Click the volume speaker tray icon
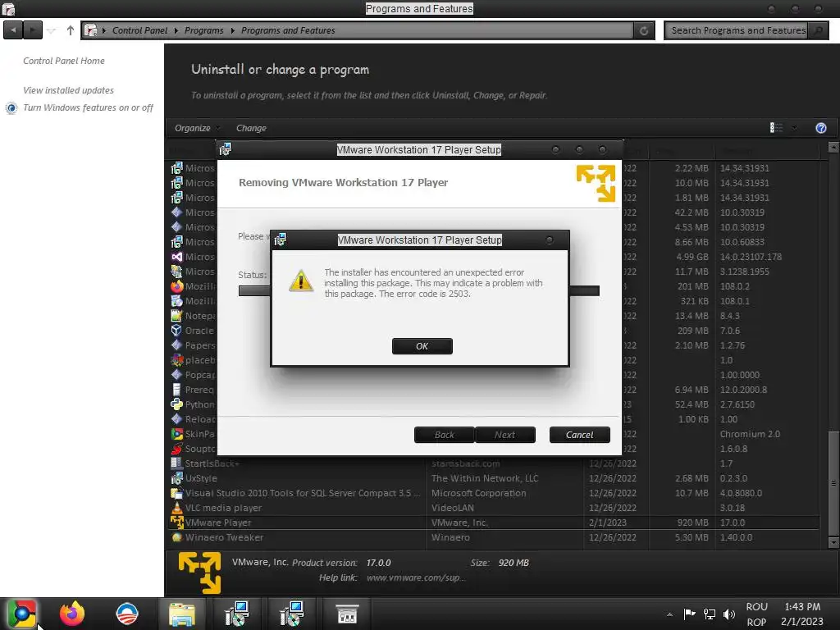 (x=729, y=614)
